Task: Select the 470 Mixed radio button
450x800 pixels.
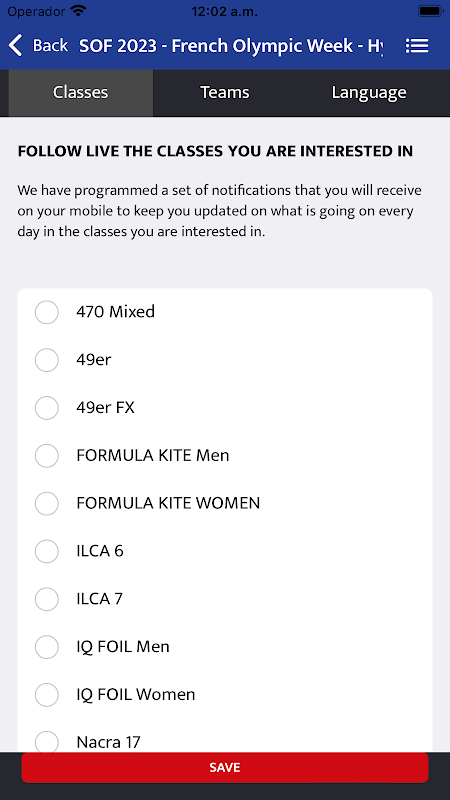Action: pyautogui.click(x=47, y=312)
